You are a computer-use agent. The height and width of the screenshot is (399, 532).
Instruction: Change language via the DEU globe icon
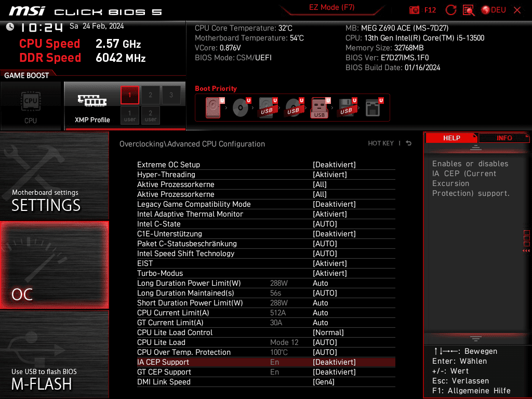click(494, 10)
